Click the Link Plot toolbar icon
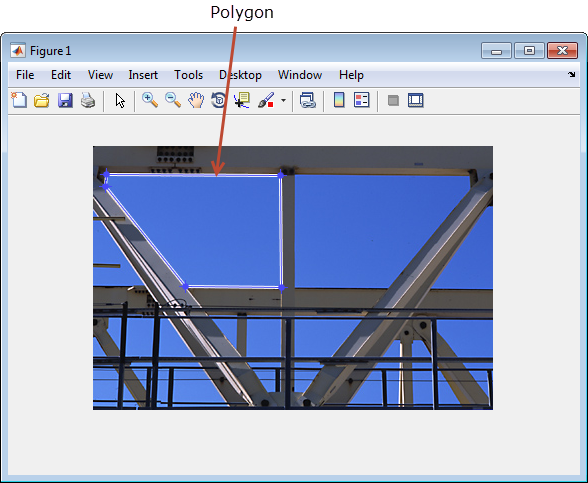Screen dimensions: 588x483 [308, 100]
